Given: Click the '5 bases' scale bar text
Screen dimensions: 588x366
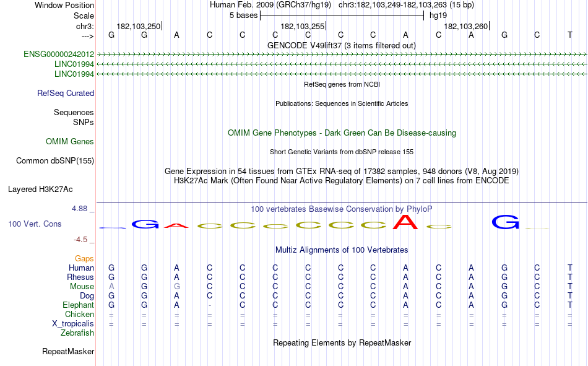Looking at the screenshot, I should pos(244,15).
